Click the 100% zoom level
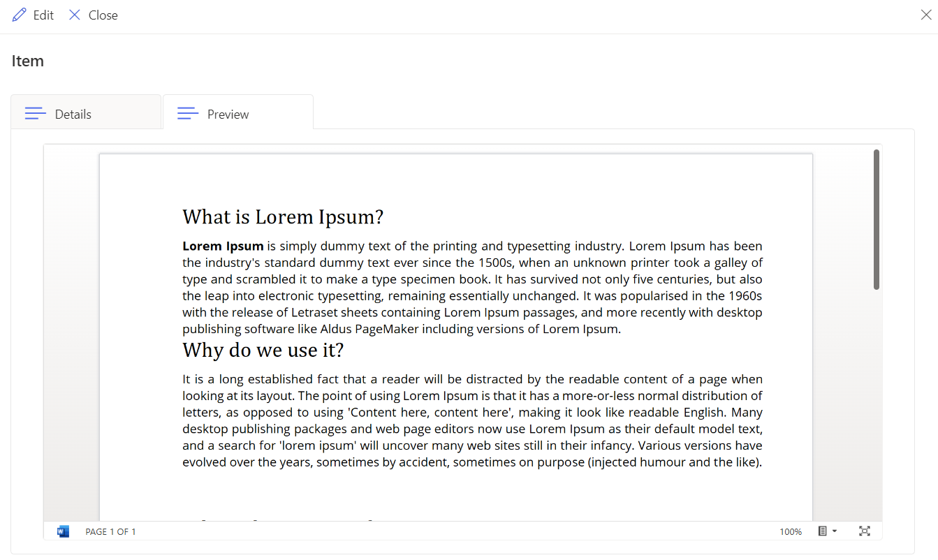 click(791, 532)
